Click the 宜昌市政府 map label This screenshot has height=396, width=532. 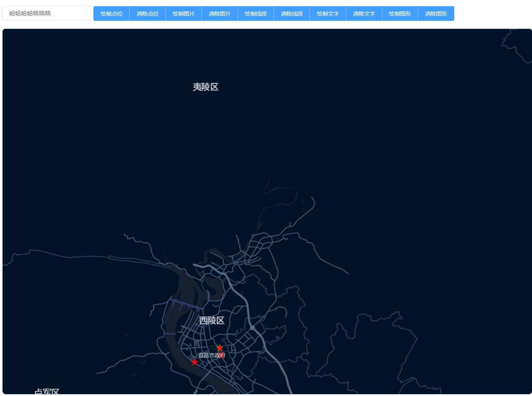tap(212, 355)
